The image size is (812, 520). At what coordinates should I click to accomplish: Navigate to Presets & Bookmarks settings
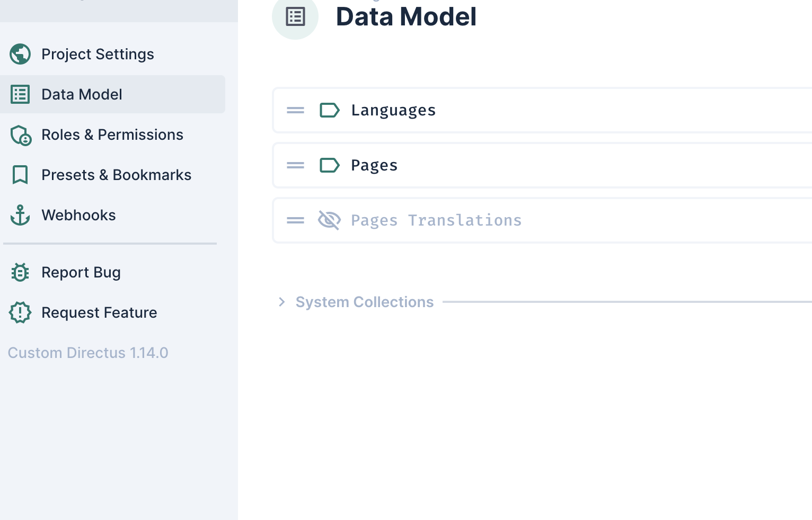click(116, 175)
